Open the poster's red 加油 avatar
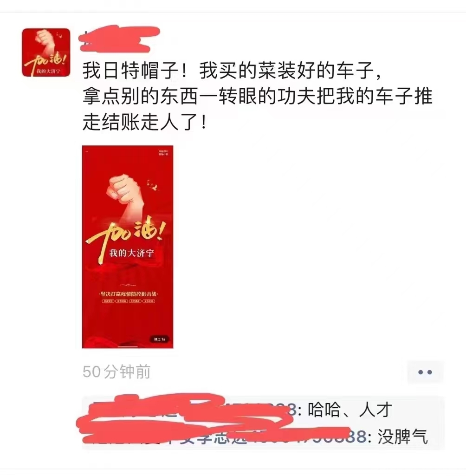The width and height of the screenshot is (466, 476). 46,52
